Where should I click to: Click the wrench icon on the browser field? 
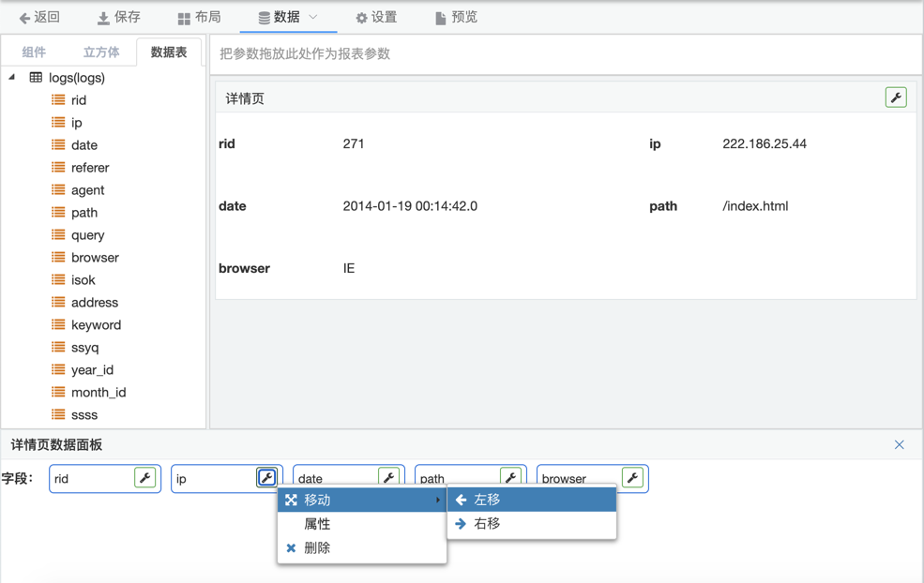pyautogui.click(x=632, y=478)
